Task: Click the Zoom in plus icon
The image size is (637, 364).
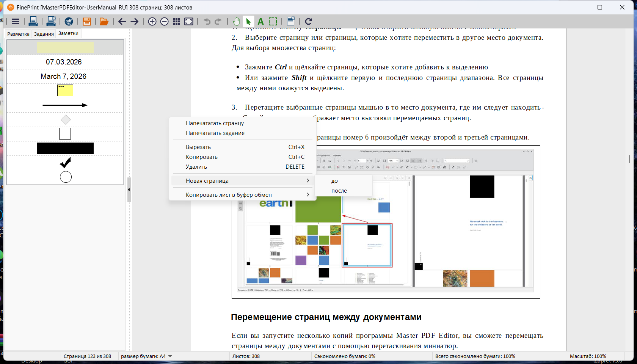Action: click(152, 22)
